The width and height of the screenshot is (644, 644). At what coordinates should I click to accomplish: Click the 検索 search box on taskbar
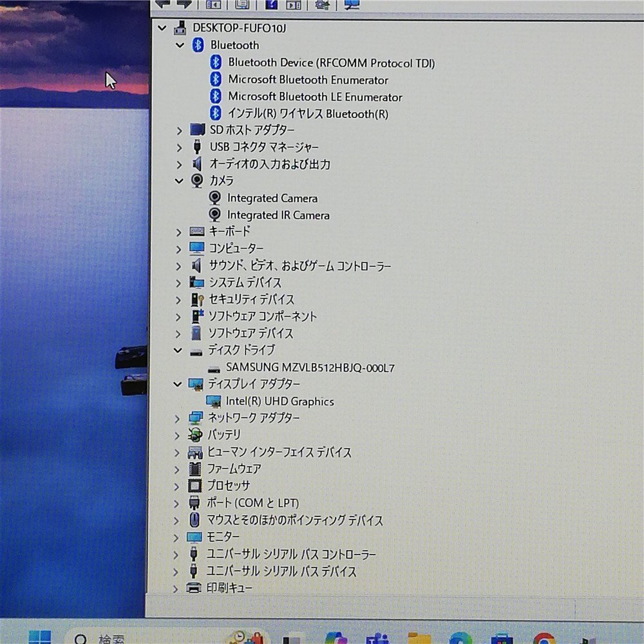pyautogui.click(x=109, y=638)
